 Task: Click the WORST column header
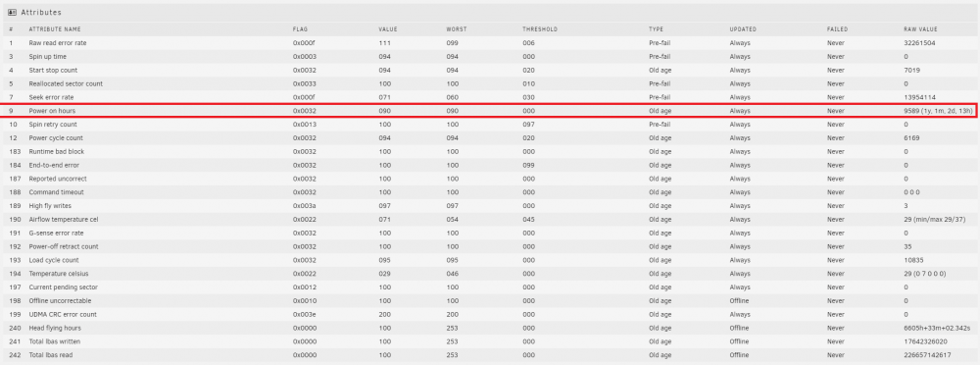coord(457,29)
